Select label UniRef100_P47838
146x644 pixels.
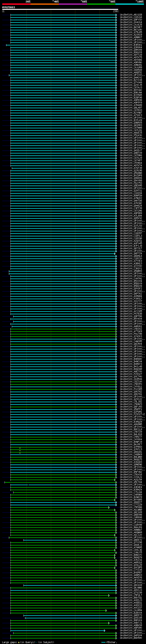tap(131, 314)
